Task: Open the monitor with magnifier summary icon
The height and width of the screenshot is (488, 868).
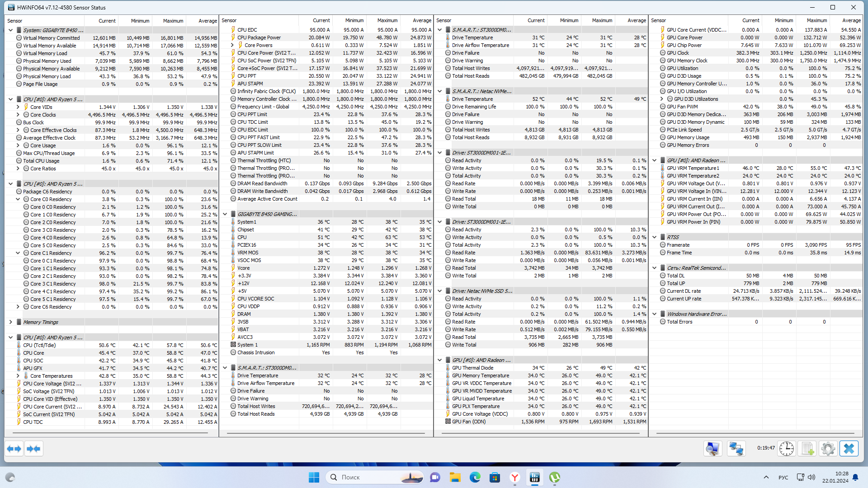Action: pos(713,449)
